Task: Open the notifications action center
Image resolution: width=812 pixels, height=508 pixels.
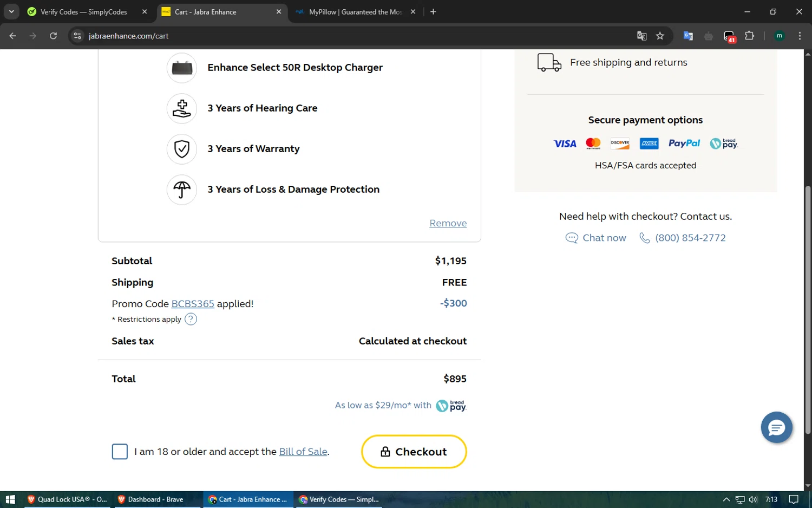Action: 794,499
